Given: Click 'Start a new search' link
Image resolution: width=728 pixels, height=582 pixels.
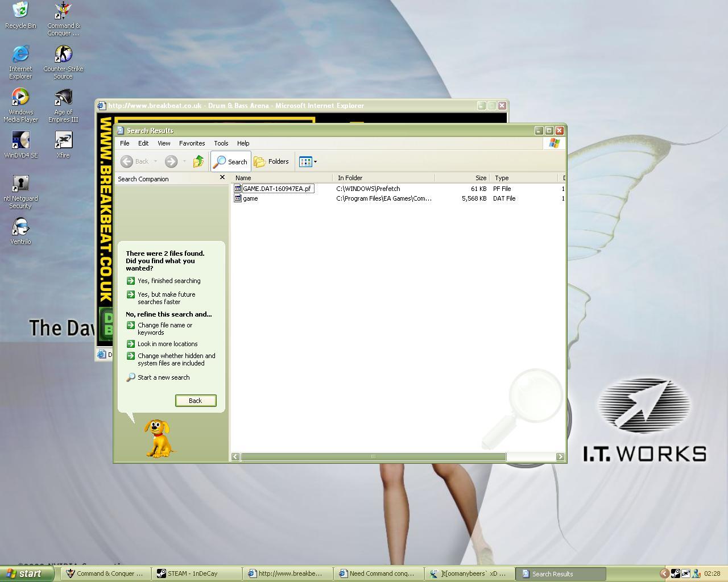Looking at the screenshot, I should coord(158,377).
